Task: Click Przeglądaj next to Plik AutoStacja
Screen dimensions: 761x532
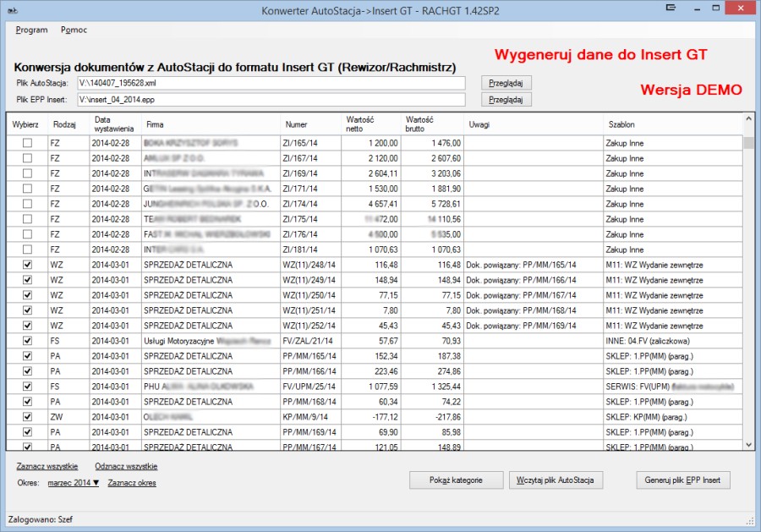Action: point(506,83)
